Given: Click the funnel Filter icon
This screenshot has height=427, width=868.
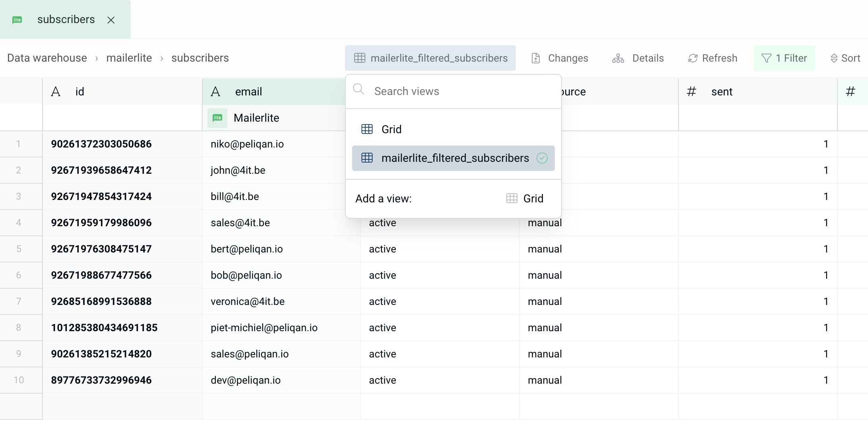Looking at the screenshot, I should [x=767, y=58].
